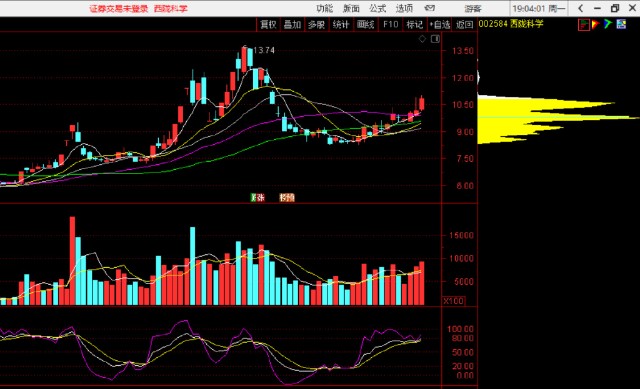Open the blue picture icon at far right
The height and width of the screenshot is (389, 640).
(x=621, y=24)
